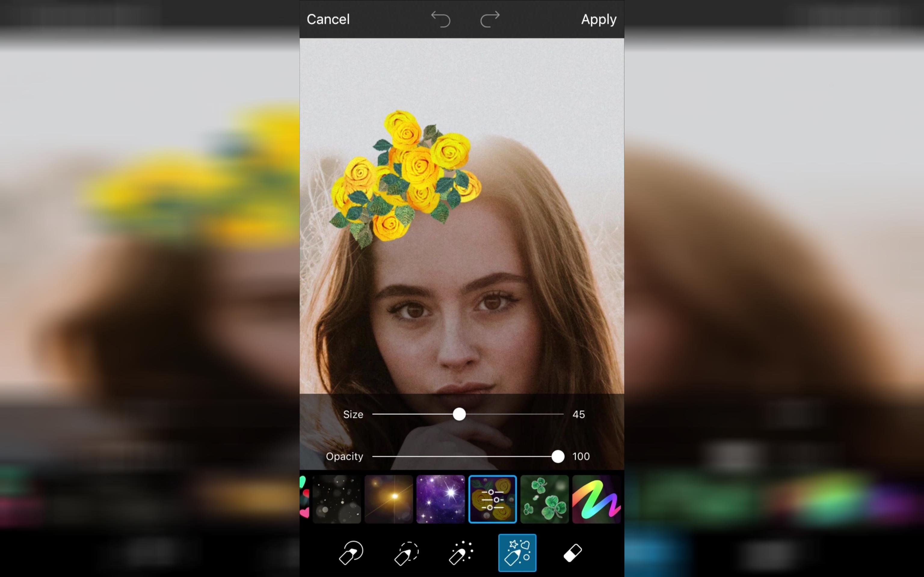Viewport: 924px width, 577px height.
Task: Click Apply to confirm the edit
Action: (x=598, y=19)
